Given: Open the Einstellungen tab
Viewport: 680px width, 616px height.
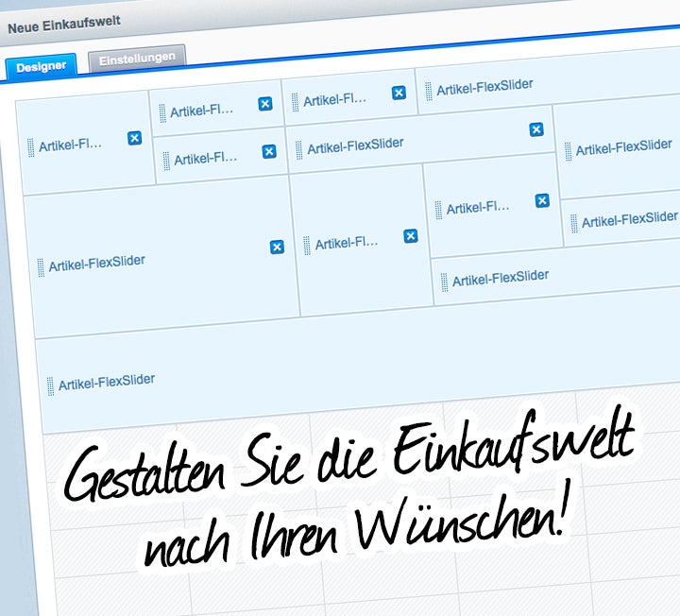Looking at the screenshot, I should 137,59.
